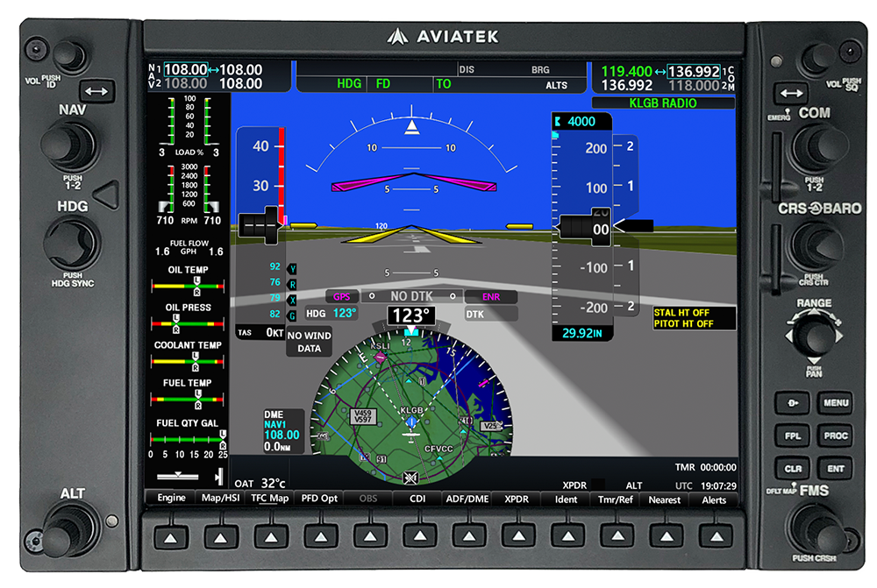Click the RANGE joystick knob

click(814, 336)
